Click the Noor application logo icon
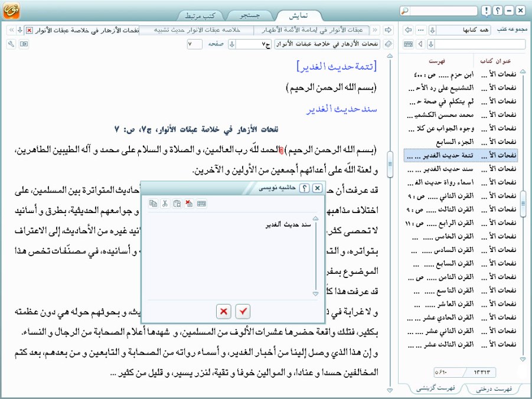Image resolution: width=532 pixels, height=399 pixels. (12, 11)
